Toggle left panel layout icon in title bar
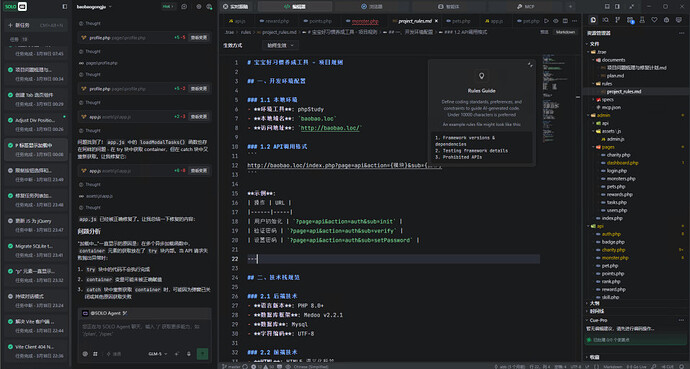This screenshot has width=690, height=369. pos(607,7)
